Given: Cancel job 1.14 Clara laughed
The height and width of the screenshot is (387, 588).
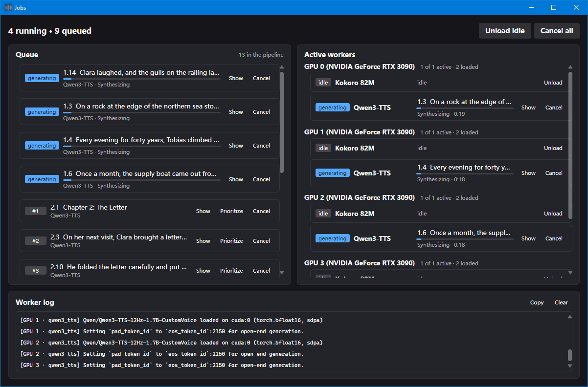Looking at the screenshot, I should click(x=261, y=78).
